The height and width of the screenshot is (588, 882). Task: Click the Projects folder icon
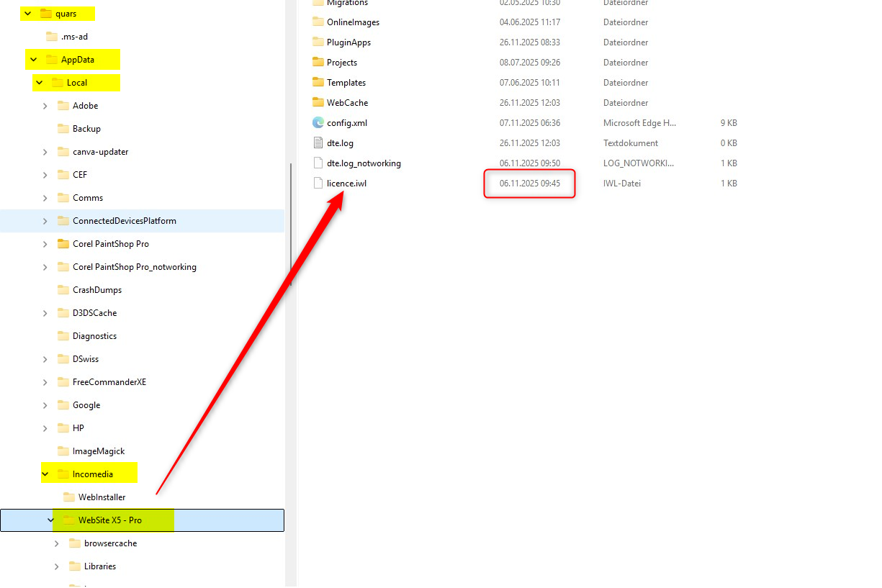tap(318, 63)
